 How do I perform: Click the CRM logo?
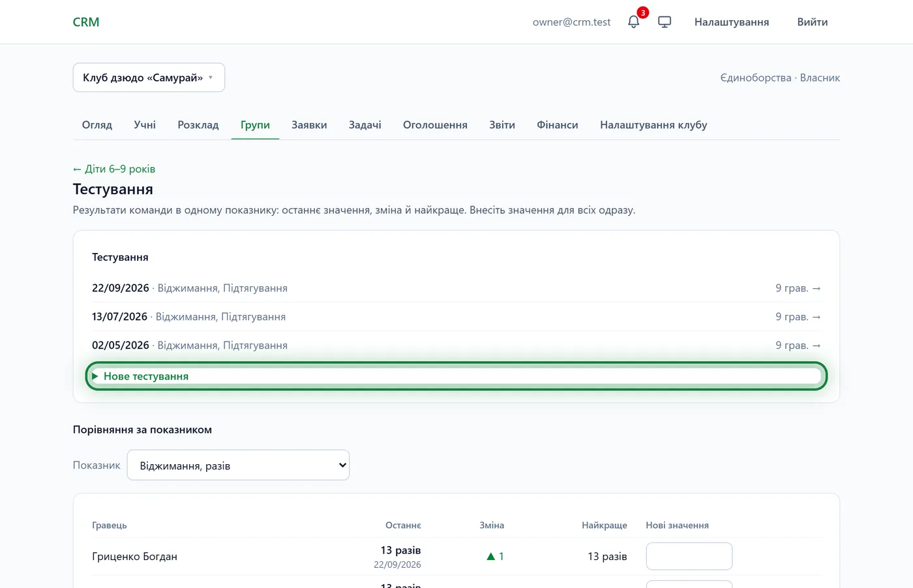tap(86, 22)
